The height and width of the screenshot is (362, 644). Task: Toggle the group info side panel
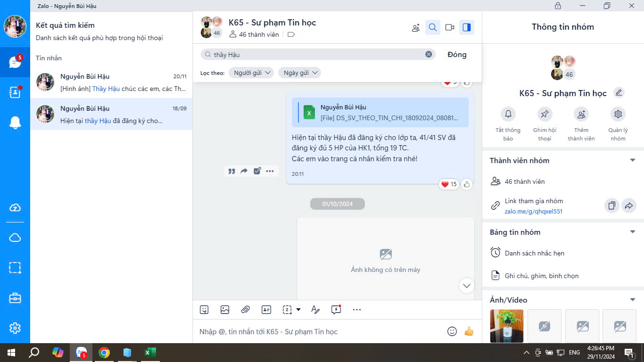pyautogui.click(x=467, y=27)
